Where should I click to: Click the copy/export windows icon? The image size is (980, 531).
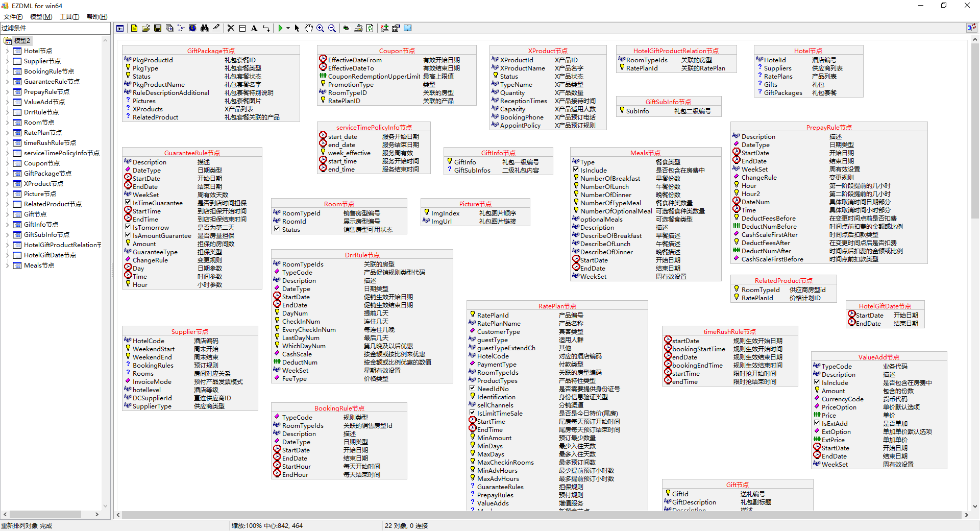[169, 28]
